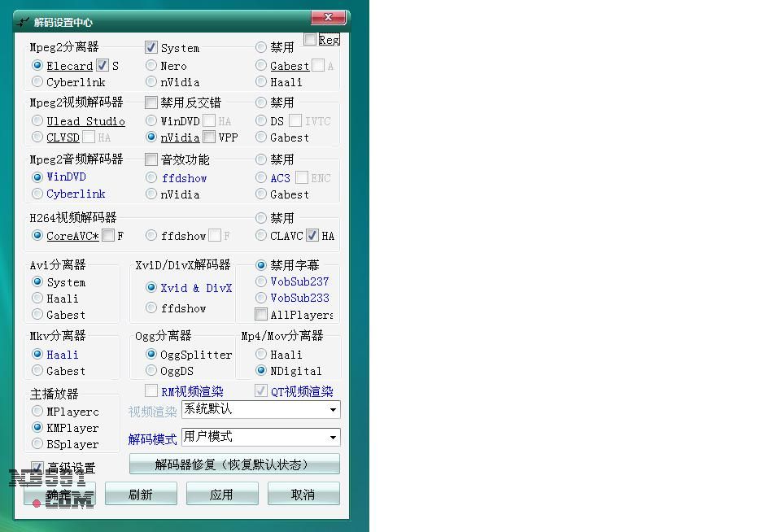Choose ffdshow for Mpeg2 audio decoder
The height and width of the screenshot is (532, 781).
[x=151, y=177]
